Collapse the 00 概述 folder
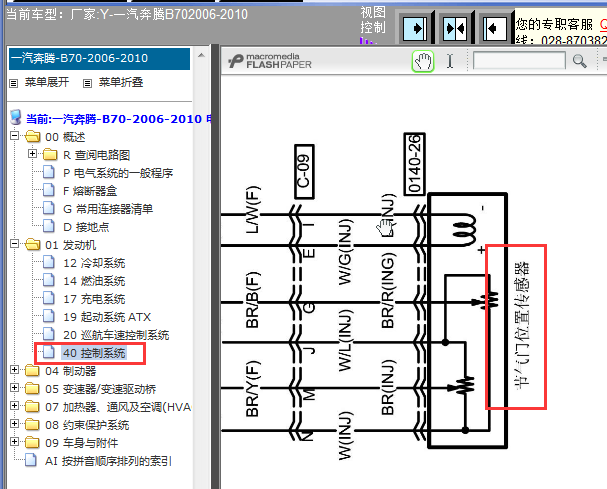The image size is (607, 489). click(14, 136)
